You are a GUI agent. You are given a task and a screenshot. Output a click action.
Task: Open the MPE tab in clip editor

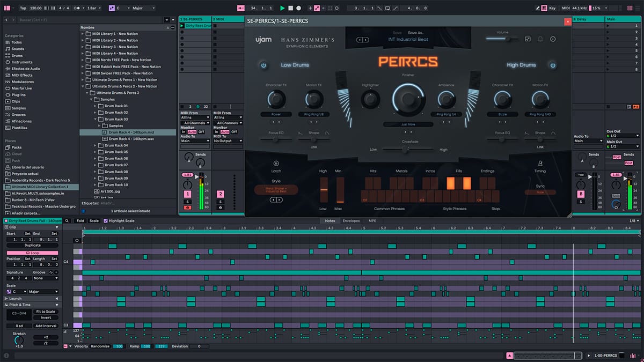(372, 221)
